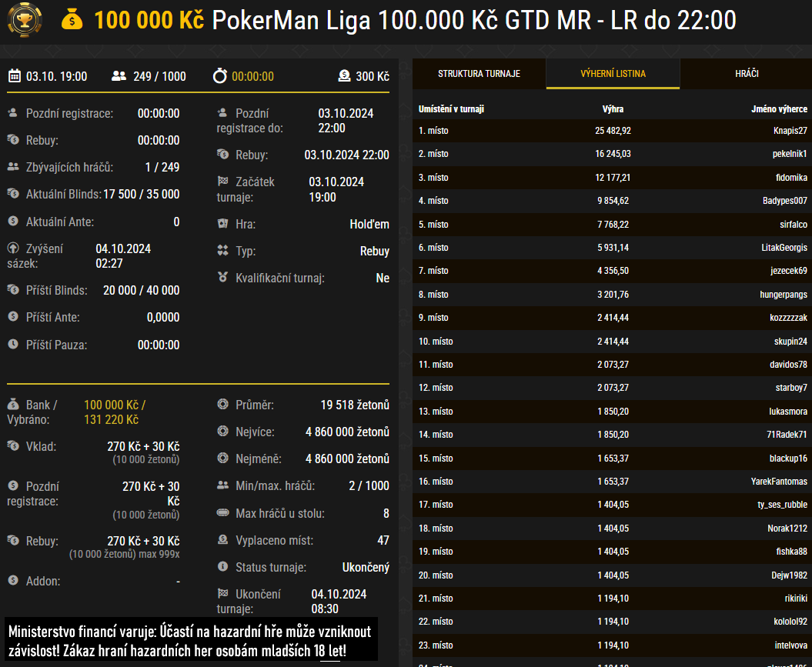This screenshot has height=667, width=812.
Task: Click the chip icon next to Aktuální Blinds
Action: pyautogui.click(x=13, y=194)
